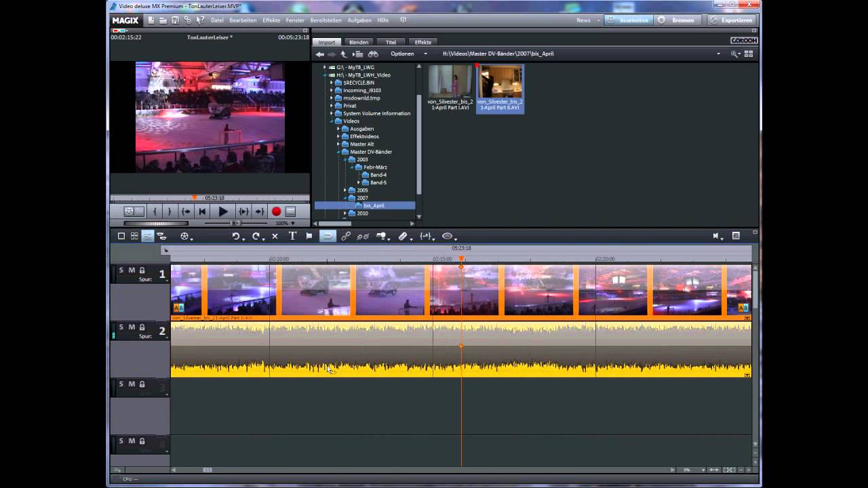Switch to the Effekte tab in media pool
This screenshot has width=868, height=488.
422,42
